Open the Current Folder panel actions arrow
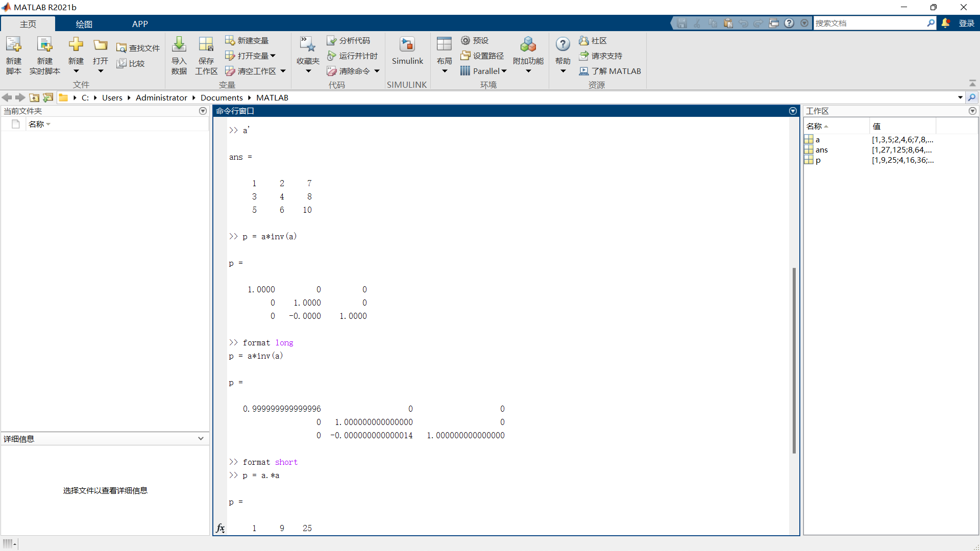 coord(203,111)
